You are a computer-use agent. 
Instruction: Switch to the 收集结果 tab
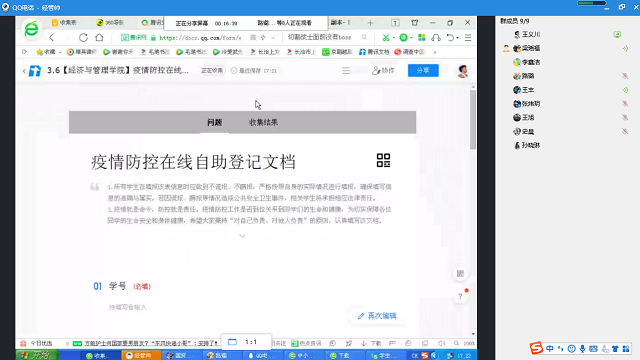(x=263, y=122)
